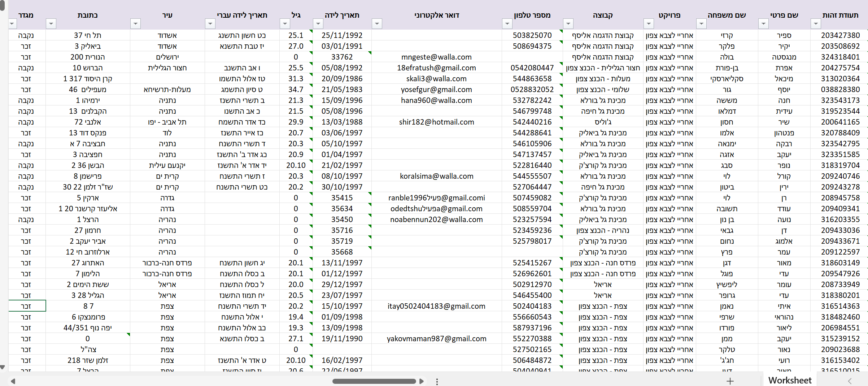Open the עיר column filter dropdown
Screen dimensions: 868x386
[x=136, y=24]
